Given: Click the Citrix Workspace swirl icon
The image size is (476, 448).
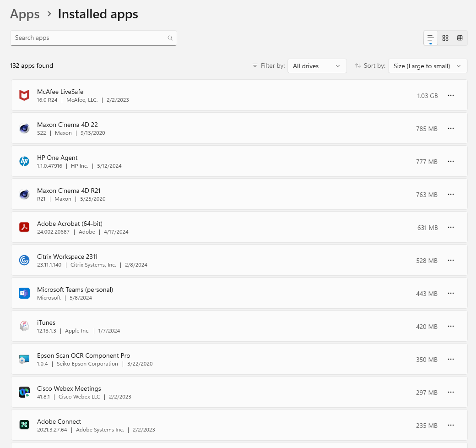Looking at the screenshot, I should click(24, 260).
